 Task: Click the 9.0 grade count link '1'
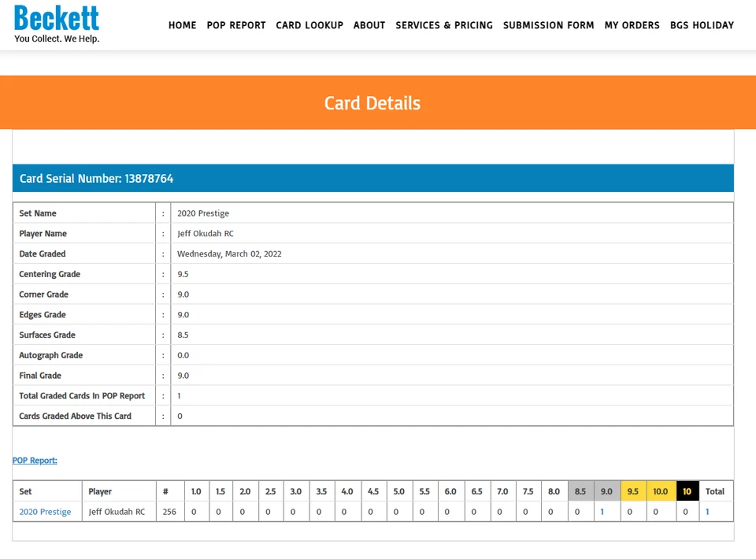(602, 512)
